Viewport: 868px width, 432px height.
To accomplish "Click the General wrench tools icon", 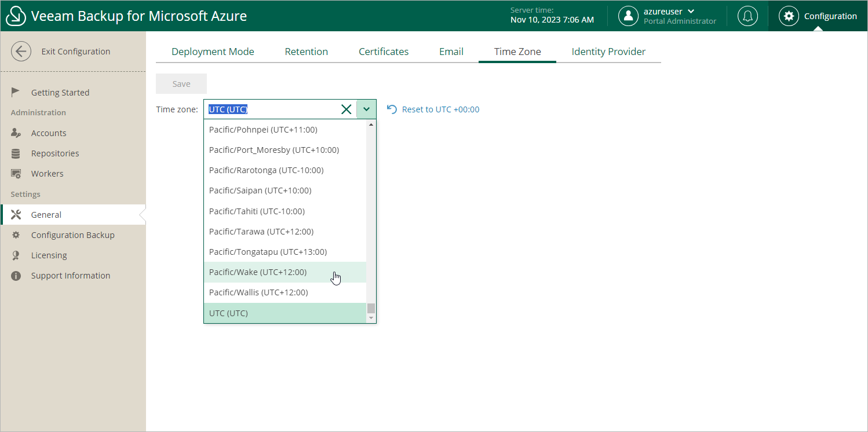I will coord(16,215).
